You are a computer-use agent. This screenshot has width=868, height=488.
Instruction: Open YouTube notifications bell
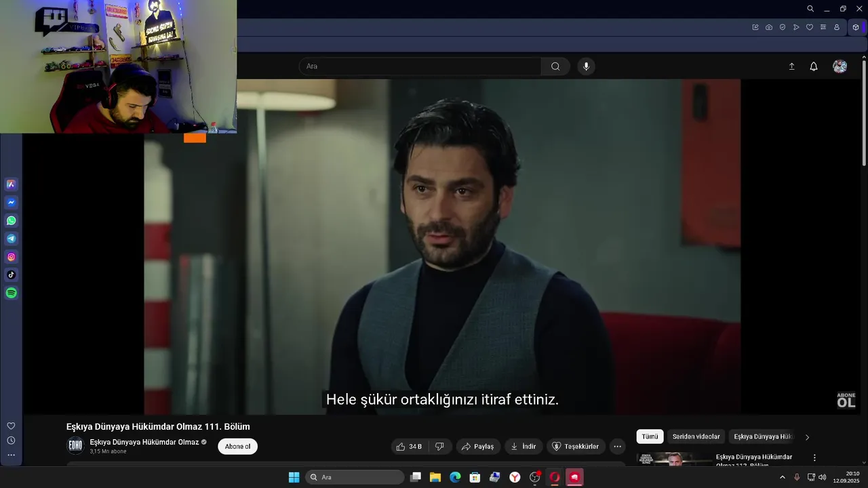[x=814, y=66]
